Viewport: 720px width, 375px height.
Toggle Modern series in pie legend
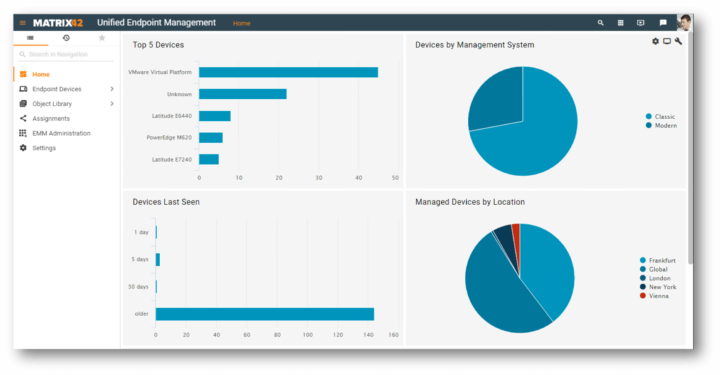click(661, 125)
